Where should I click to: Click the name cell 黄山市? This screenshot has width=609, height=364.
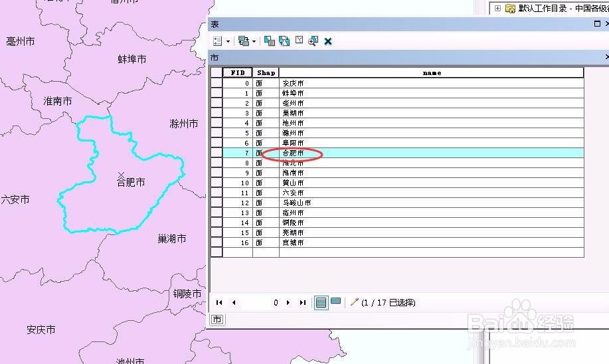click(432, 183)
